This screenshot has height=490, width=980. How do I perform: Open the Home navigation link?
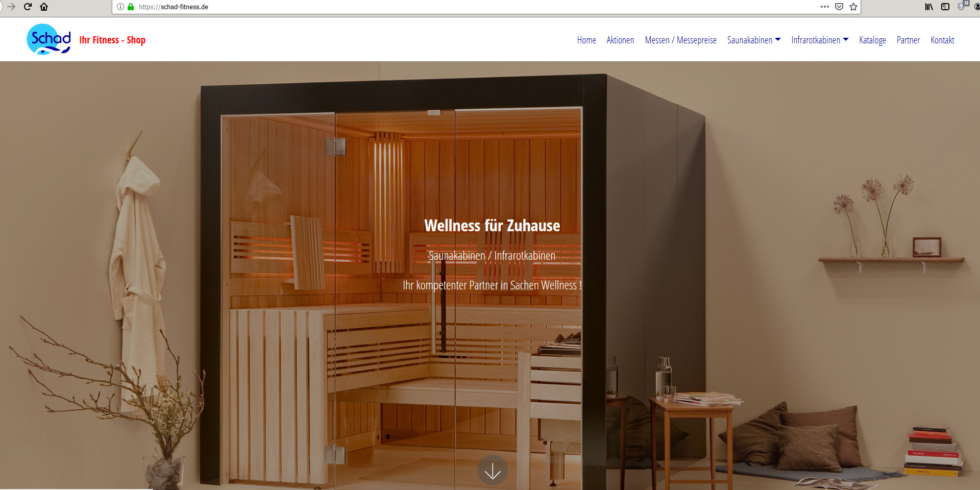(x=586, y=40)
